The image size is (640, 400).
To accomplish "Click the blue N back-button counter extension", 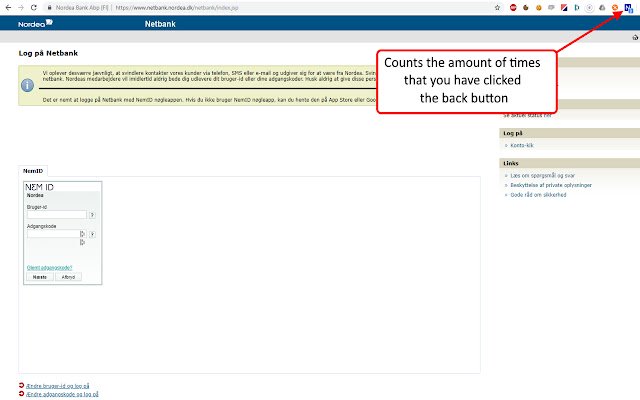I will pyautogui.click(x=628, y=8).
